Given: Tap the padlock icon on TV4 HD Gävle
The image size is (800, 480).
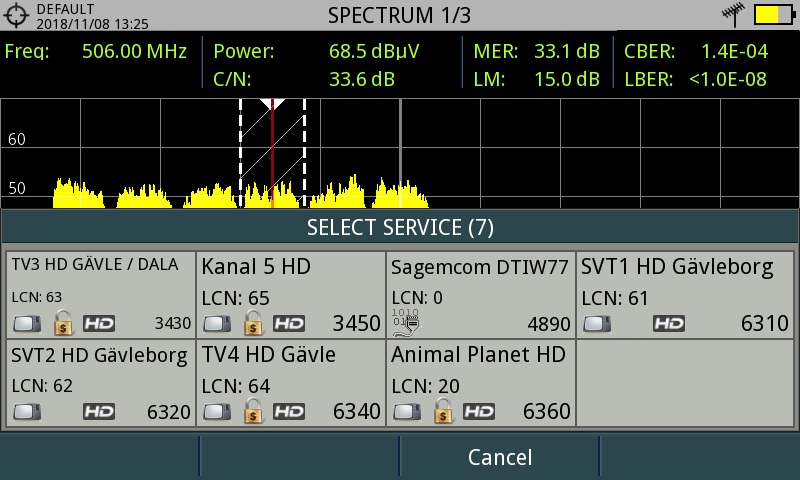Looking at the screenshot, I should pyautogui.click(x=253, y=411).
